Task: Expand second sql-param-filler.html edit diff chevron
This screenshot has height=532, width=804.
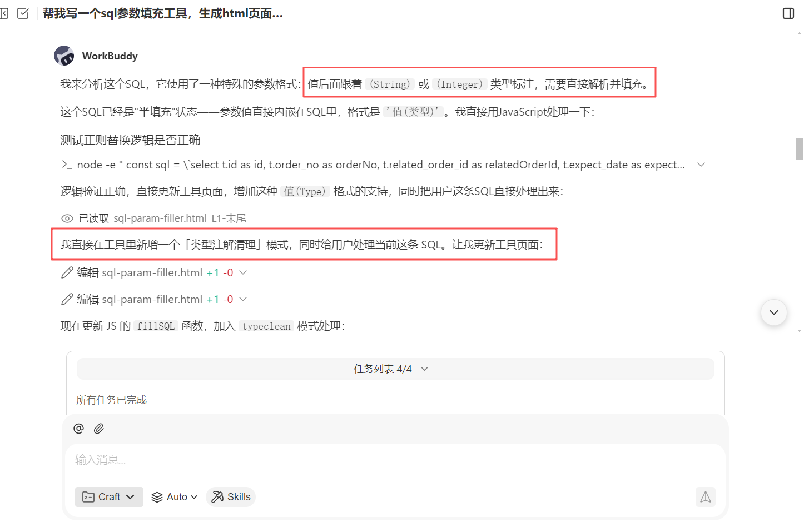Action: [x=243, y=299]
